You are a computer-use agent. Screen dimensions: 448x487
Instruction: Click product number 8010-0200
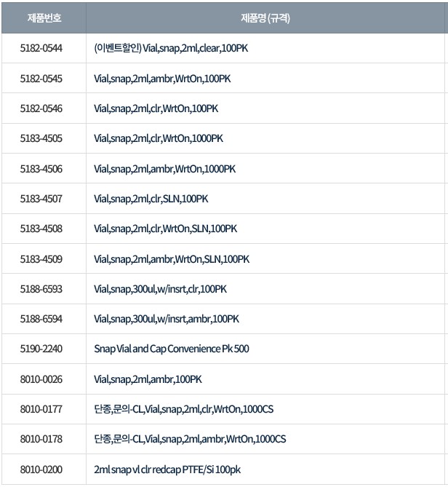pyautogui.click(x=41, y=470)
